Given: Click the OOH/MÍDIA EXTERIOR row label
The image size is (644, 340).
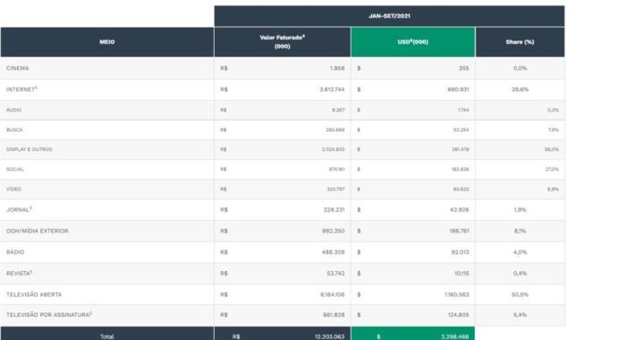Looking at the screenshot, I should 38,231.
